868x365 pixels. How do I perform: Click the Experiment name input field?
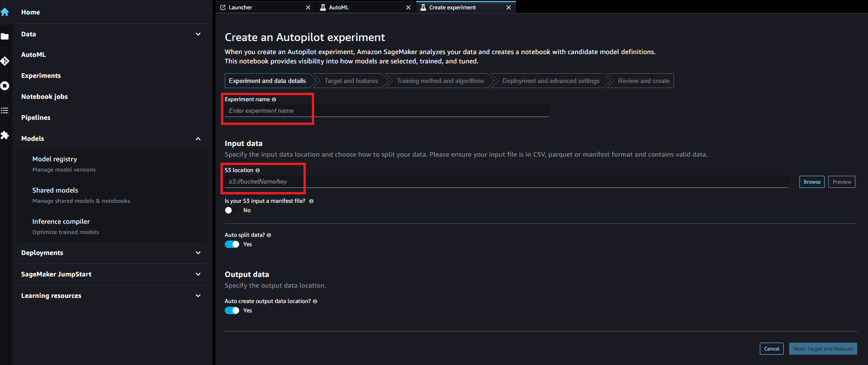click(x=387, y=110)
